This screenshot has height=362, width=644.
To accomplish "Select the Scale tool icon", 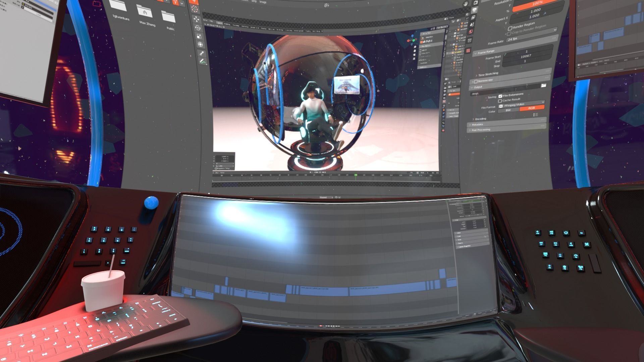I will click(x=199, y=37).
